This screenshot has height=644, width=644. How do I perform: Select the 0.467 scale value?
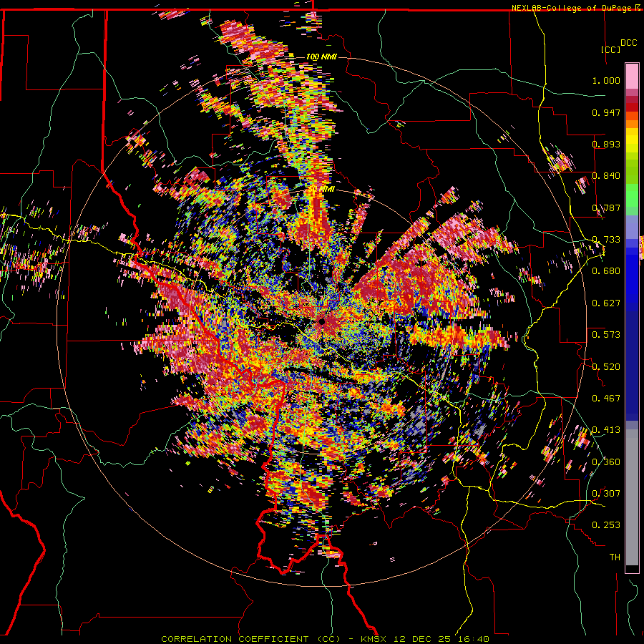(x=606, y=398)
